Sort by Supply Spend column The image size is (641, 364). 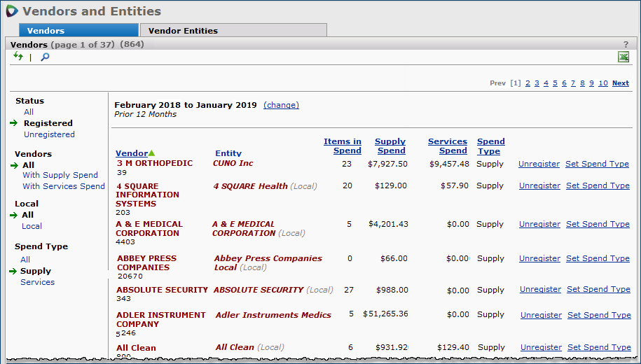(390, 146)
